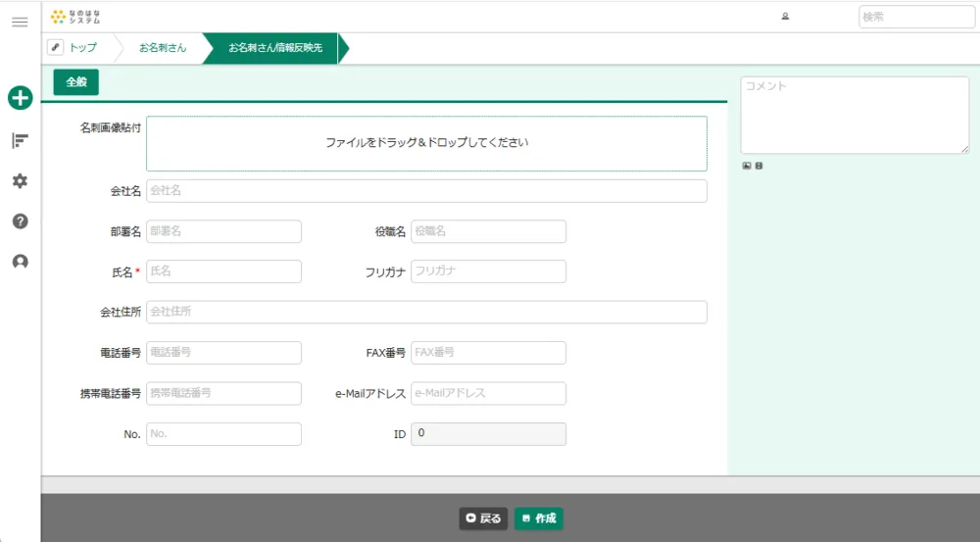This screenshot has width=980, height=542.
Task: Focus the FAX番号 input field
Action: coord(488,353)
